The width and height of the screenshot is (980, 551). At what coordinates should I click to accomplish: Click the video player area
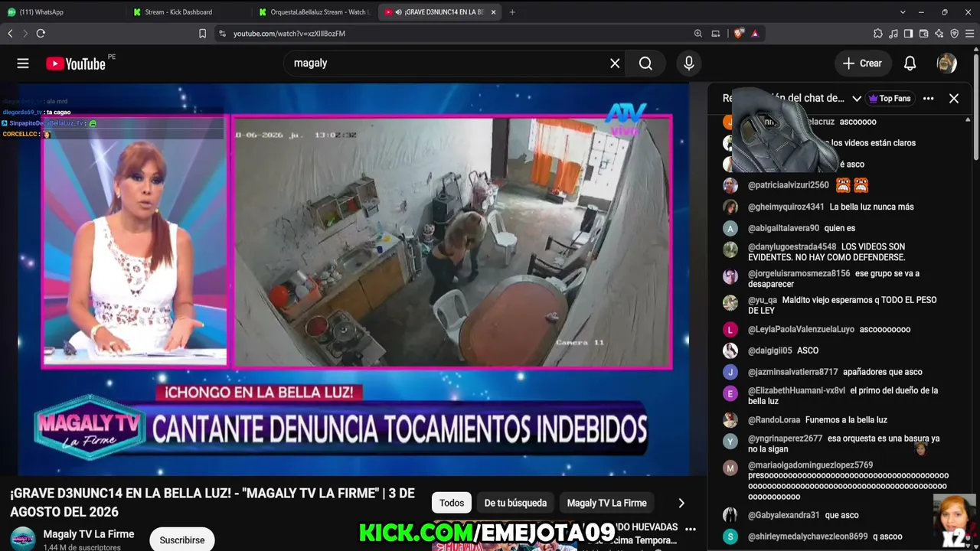point(354,280)
